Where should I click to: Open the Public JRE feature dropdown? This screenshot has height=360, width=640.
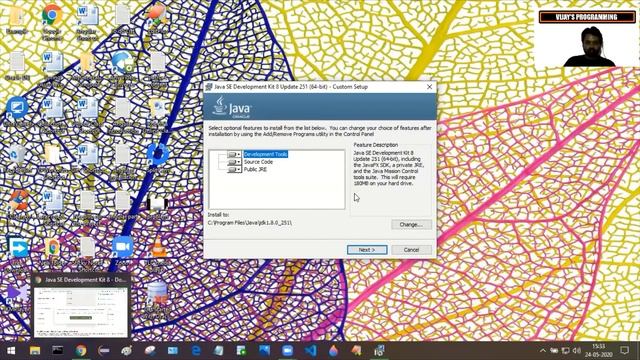234,169
